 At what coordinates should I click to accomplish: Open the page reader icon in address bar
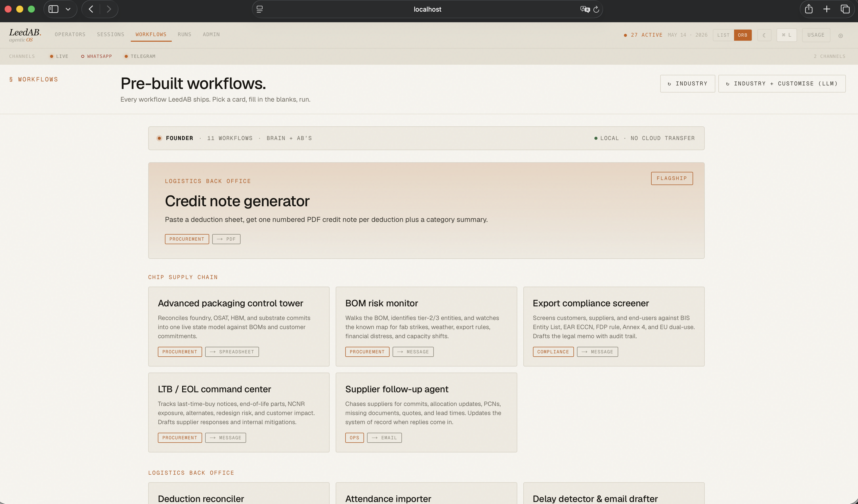[x=260, y=9]
